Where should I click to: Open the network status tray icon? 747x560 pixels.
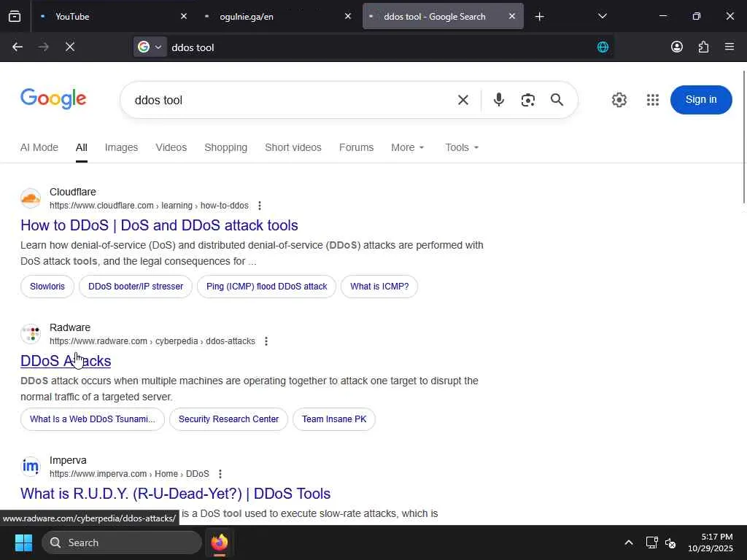[x=651, y=542]
